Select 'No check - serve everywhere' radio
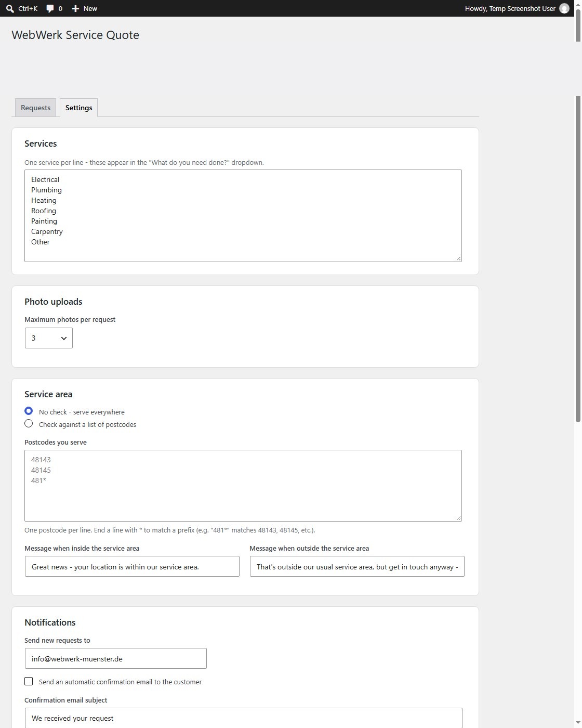Viewport: 582px width, 728px height. 29,411
